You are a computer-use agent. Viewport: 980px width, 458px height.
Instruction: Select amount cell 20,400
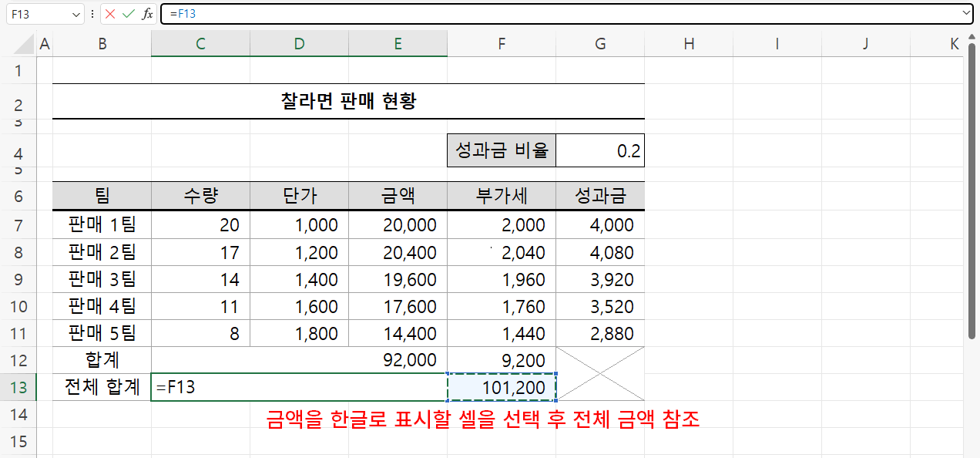pyautogui.click(x=398, y=252)
